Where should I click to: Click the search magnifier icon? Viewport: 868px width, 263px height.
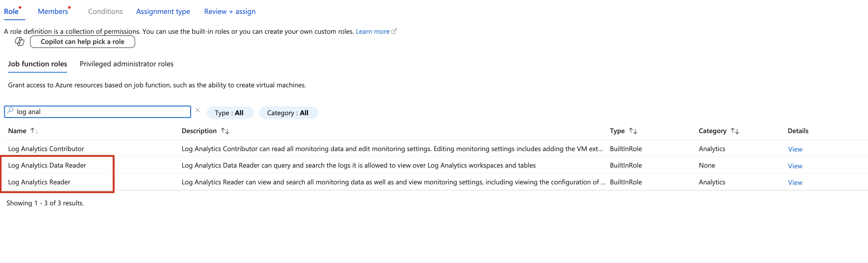tap(10, 110)
